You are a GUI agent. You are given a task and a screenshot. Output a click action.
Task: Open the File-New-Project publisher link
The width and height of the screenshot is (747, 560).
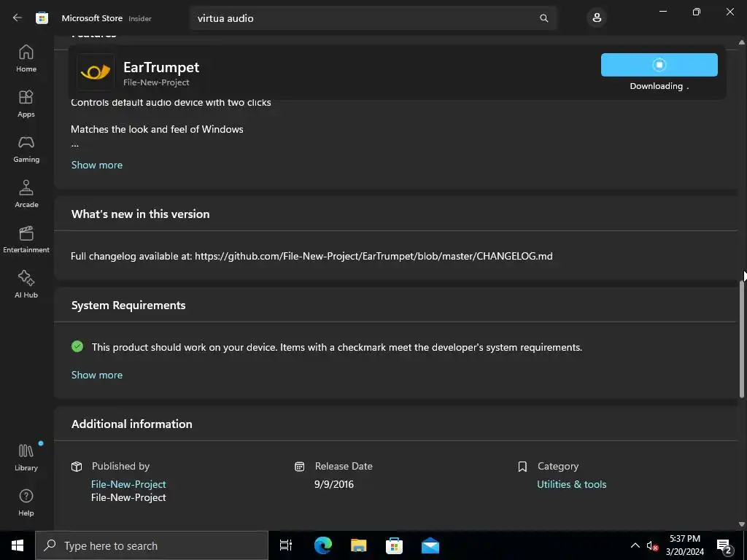pyautogui.click(x=128, y=484)
